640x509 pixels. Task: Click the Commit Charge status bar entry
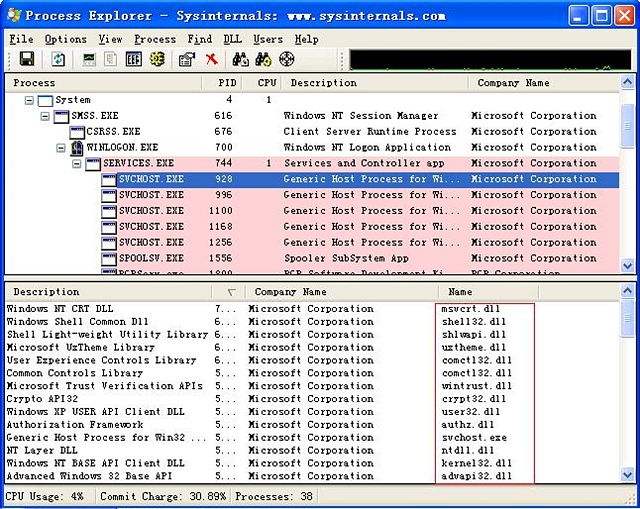coord(163,497)
